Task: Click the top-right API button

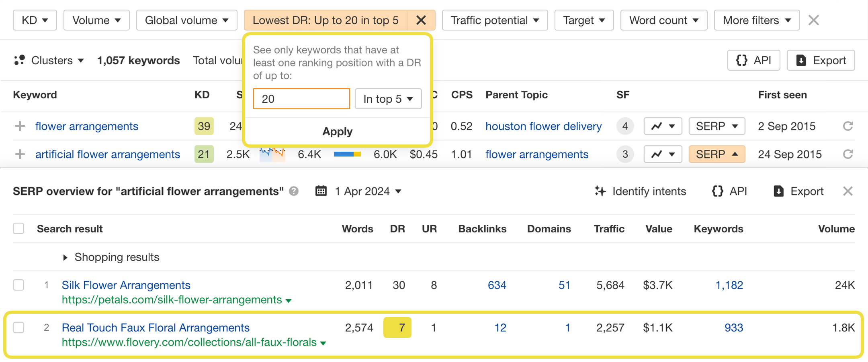Action: pyautogui.click(x=753, y=60)
